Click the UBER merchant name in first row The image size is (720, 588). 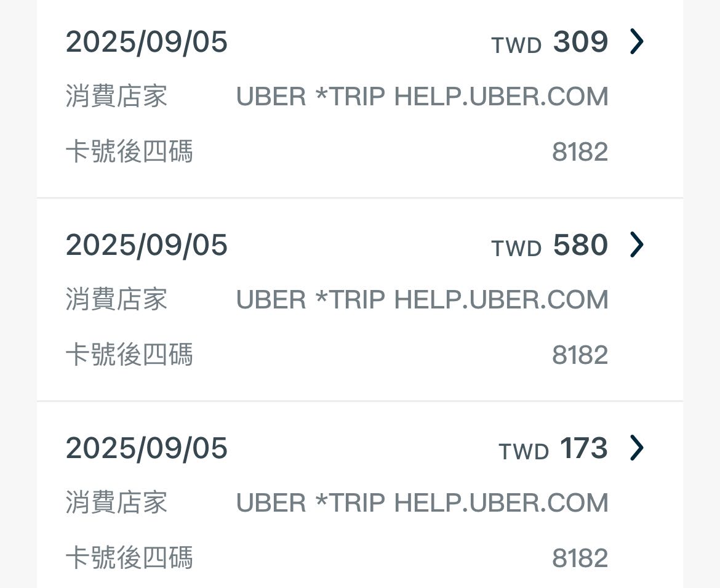pos(422,97)
